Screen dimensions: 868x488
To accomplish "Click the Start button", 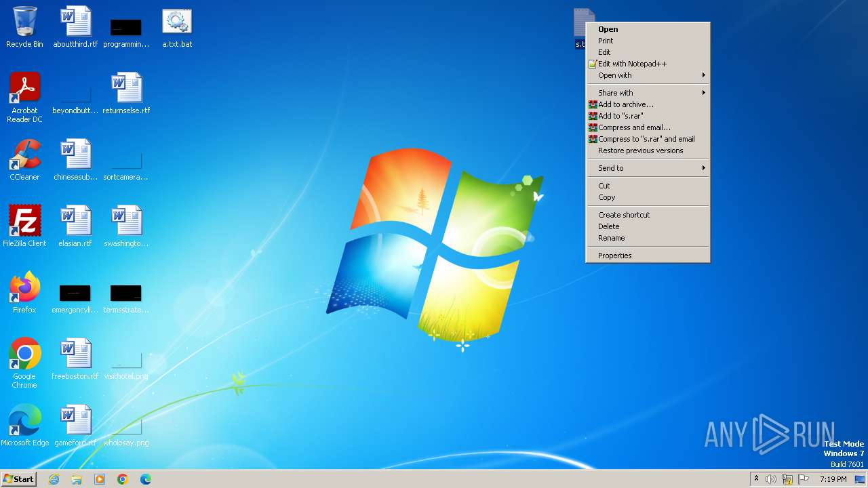I will click(x=18, y=479).
